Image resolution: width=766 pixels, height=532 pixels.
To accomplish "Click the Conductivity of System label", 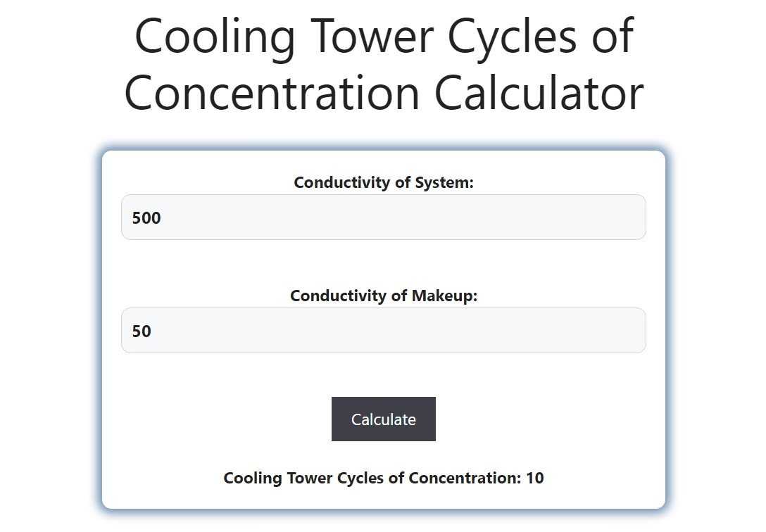I will click(383, 182).
